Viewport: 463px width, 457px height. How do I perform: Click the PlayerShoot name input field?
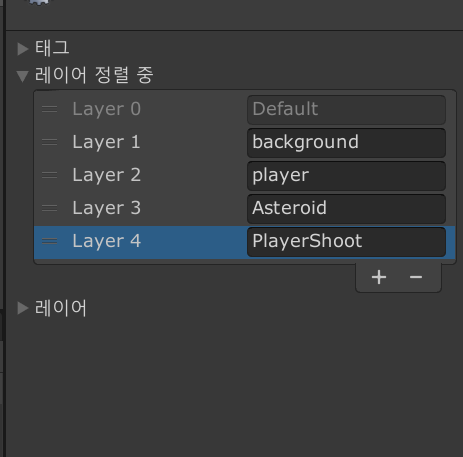[346, 242]
